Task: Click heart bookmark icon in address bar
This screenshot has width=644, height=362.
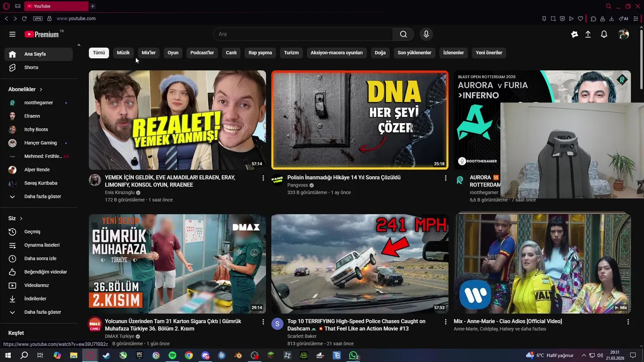Action: (580, 19)
